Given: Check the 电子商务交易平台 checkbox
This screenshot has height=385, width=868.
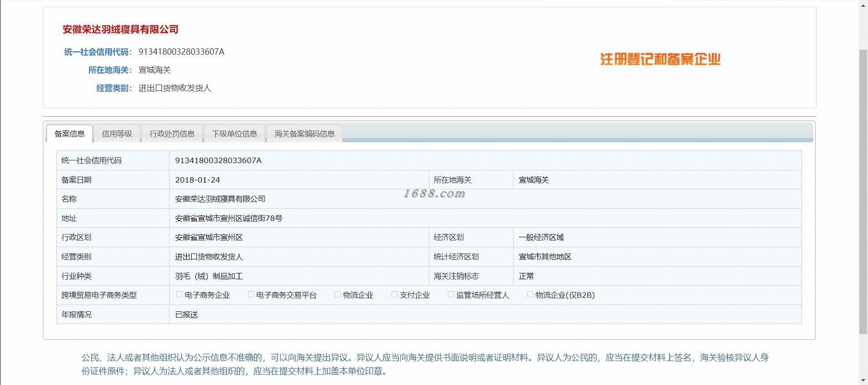Looking at the screenshot, I should [x=251, y=295].
